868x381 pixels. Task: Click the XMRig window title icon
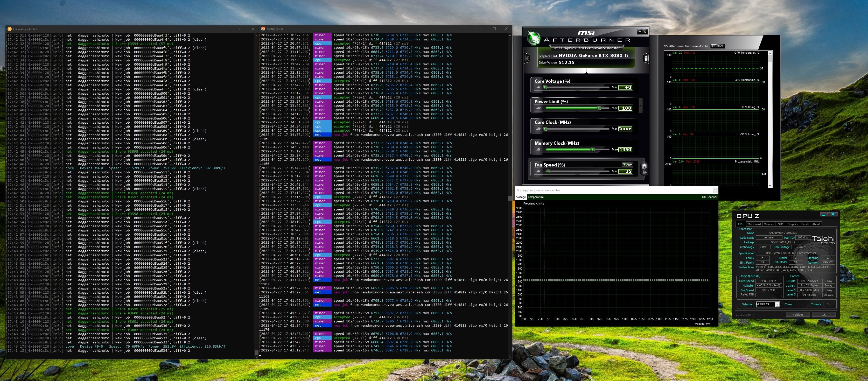pyautogui.click(x=263, y=29)
